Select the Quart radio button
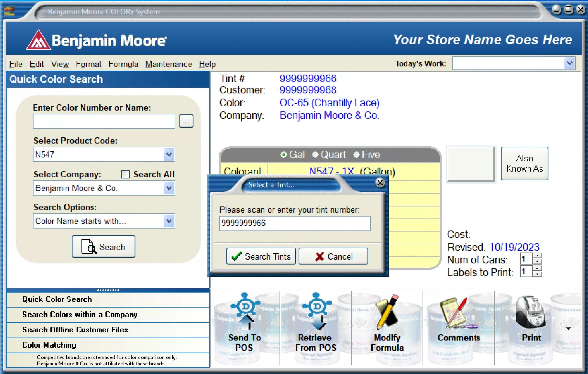 tap(315, 154)
